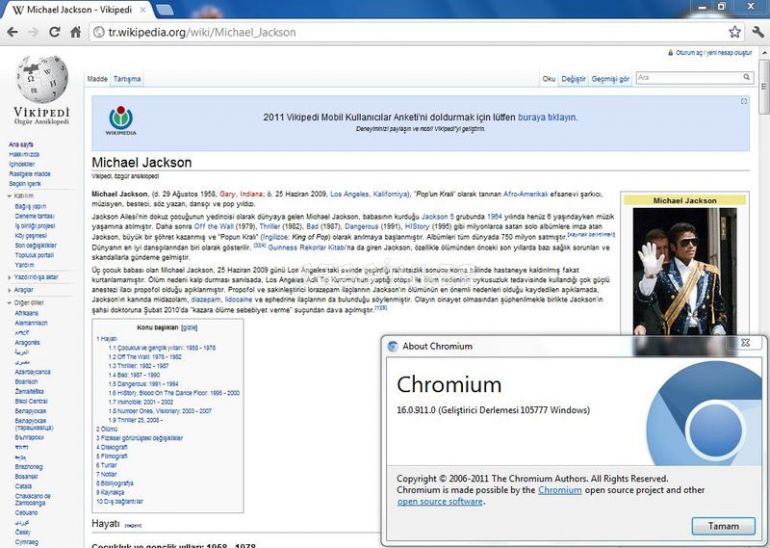Open the 'Chromium' project link in About dialog
The height and width of the screenshot is (548, 770).
pos(560,490)
